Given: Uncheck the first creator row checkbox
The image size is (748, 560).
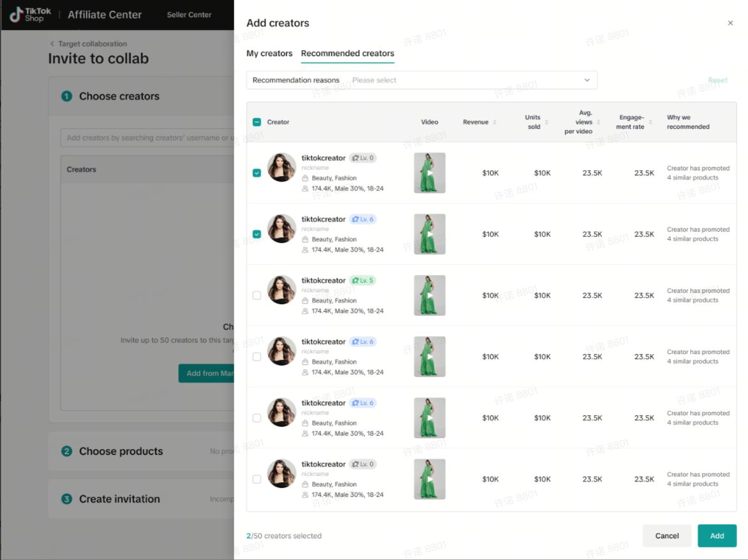Looking at the screenshot, I should (x=257, y=173).
